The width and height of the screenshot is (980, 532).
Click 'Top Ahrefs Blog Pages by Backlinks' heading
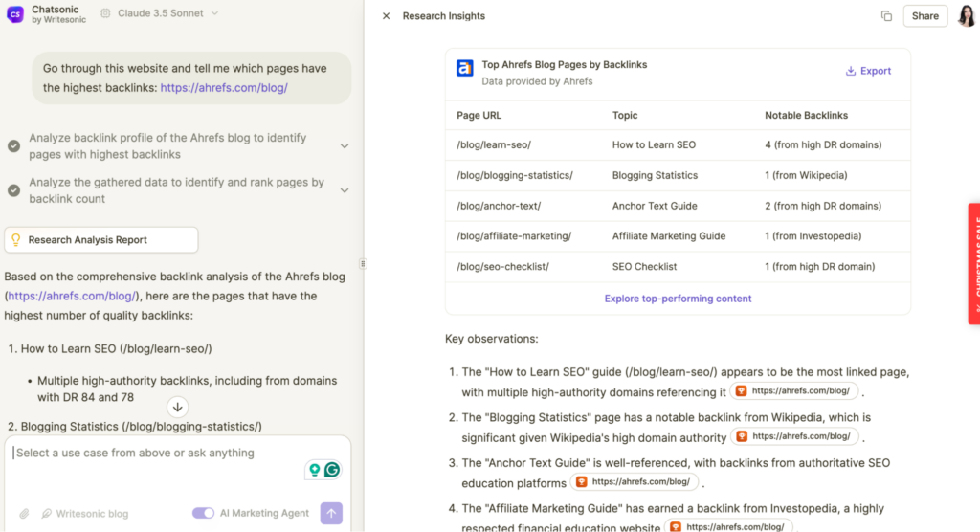click(565, 64)
